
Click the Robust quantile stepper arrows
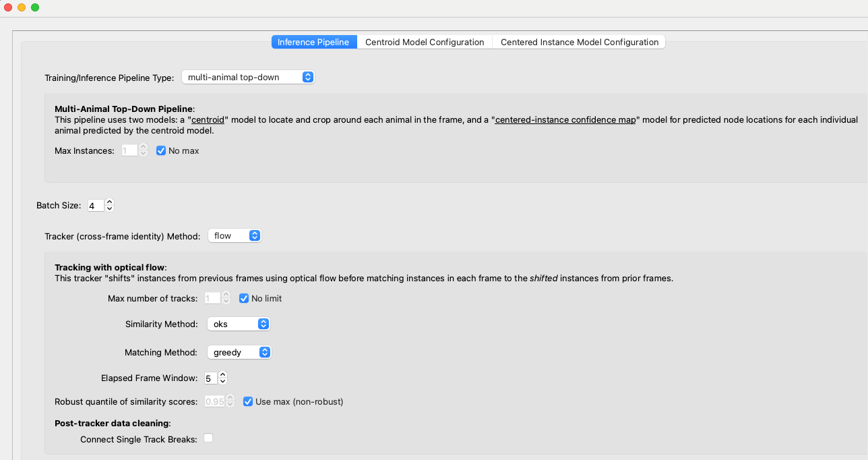pyautogui.click(x=230, y=401)
